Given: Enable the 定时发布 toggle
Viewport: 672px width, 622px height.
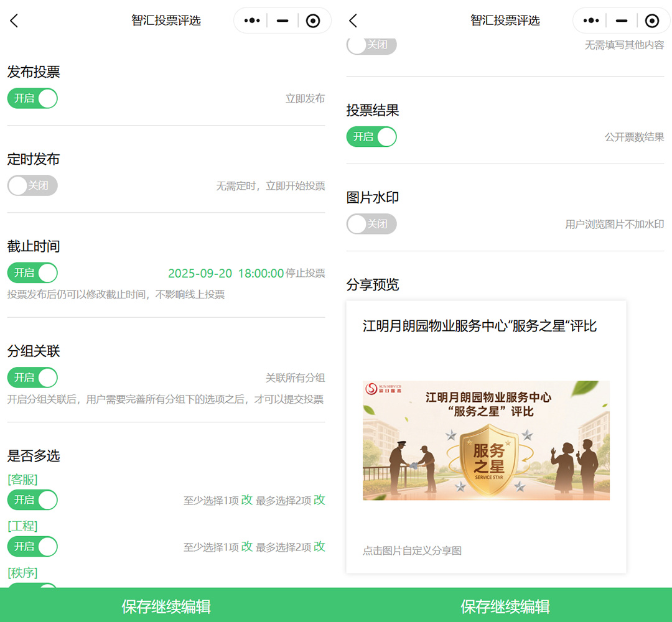Looking at the screenshot, I should tap(32, 185).
